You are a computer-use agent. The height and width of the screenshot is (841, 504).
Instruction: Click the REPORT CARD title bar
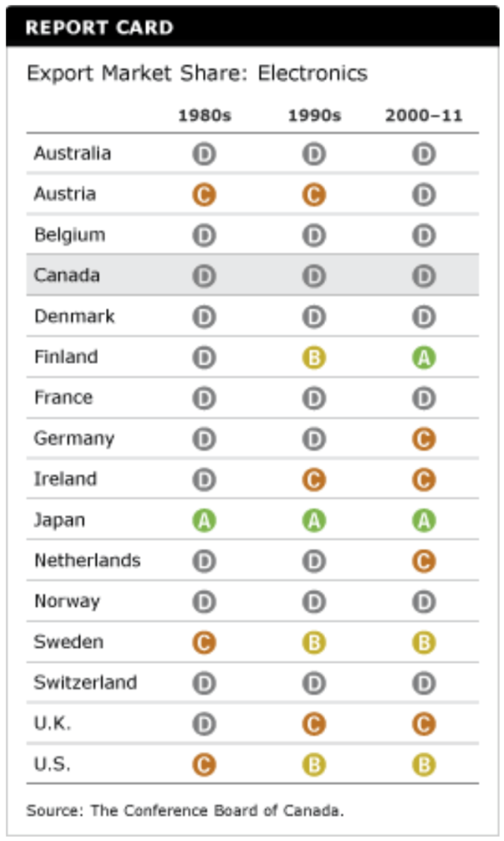click(251, 28)
